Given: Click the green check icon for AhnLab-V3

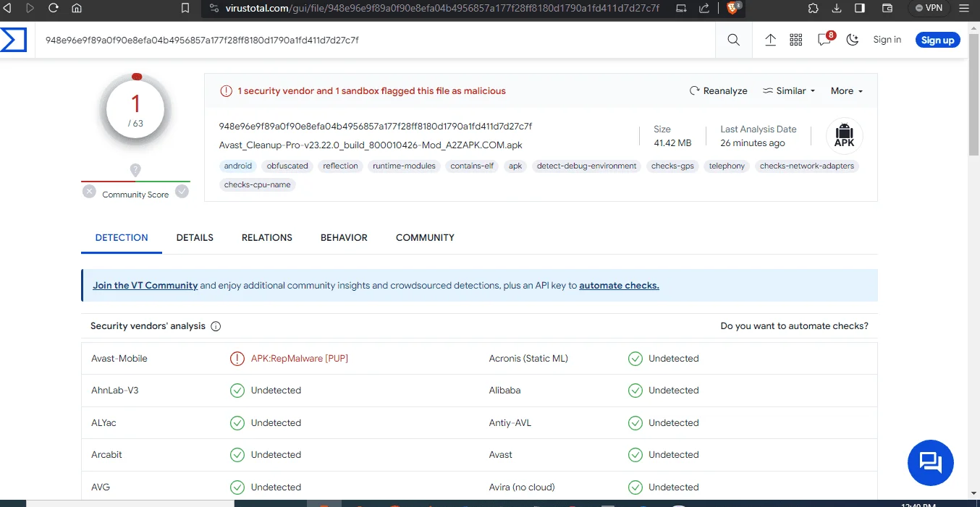Looking at the screenshot, I should pyautogui.click(x=237, y=391).
